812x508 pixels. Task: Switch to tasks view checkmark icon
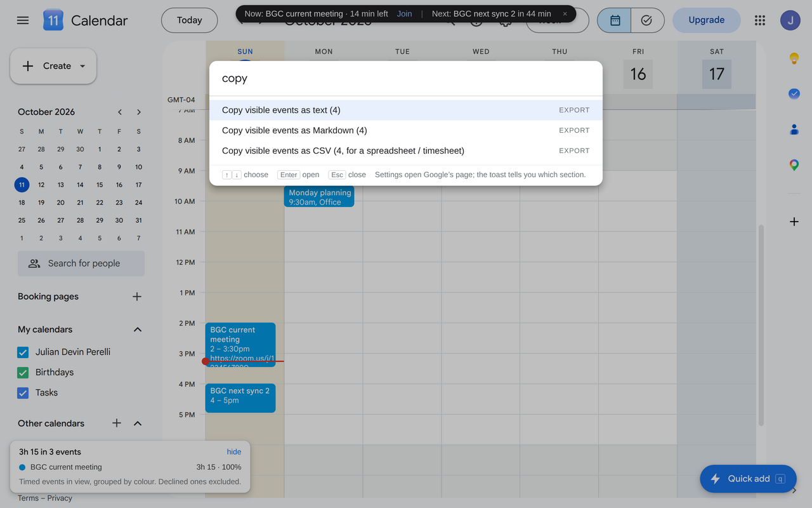[x=647, y=20]
